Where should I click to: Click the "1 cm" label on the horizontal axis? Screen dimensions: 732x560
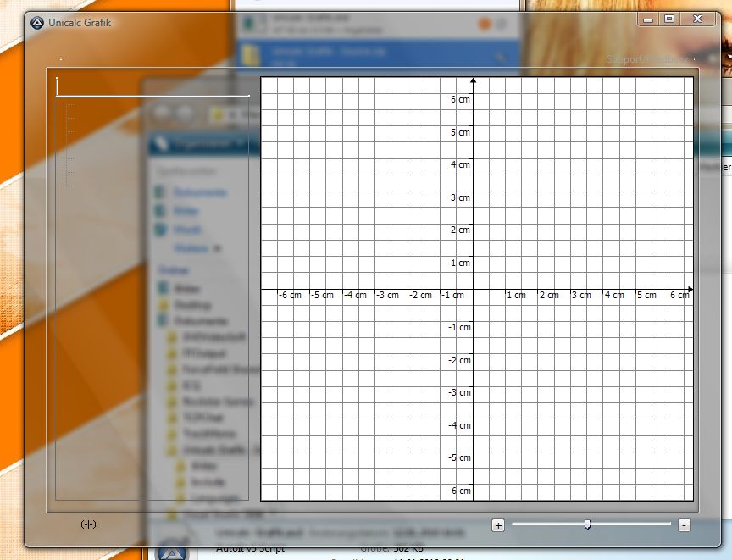tap(516, 296)
